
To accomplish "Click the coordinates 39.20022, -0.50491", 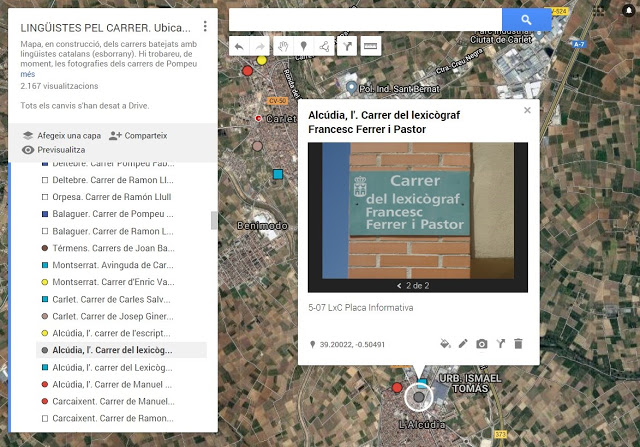I will pos(352,345).
